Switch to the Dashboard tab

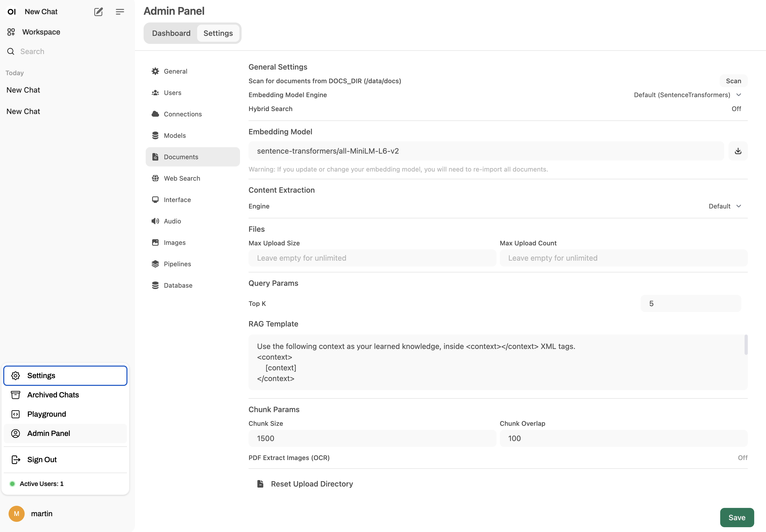point(171,33)
